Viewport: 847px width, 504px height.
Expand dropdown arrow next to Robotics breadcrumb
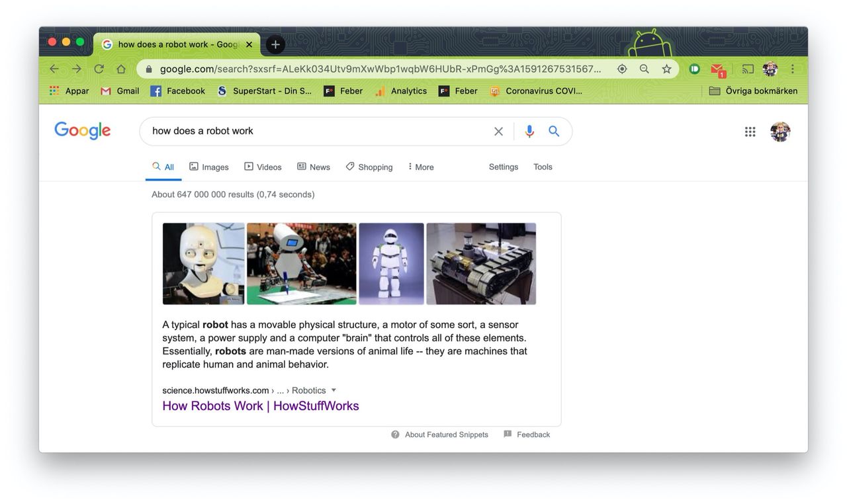[334, 390]
